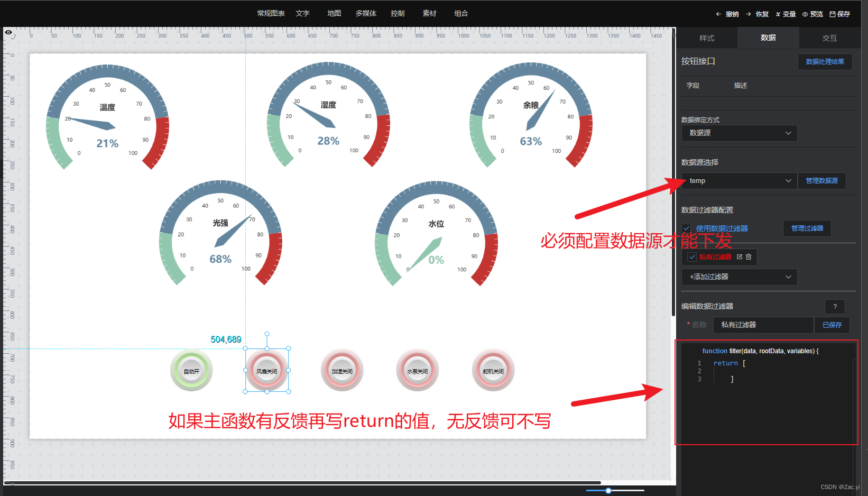This screenshot has height=496, width=868.
Task: Click the 68% value on 光强 gauge
Action: tap(220, 259)
